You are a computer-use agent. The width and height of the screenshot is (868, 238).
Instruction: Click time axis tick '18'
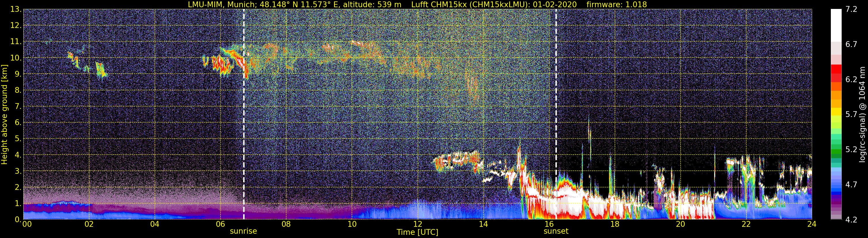click(x=614, y=224)
